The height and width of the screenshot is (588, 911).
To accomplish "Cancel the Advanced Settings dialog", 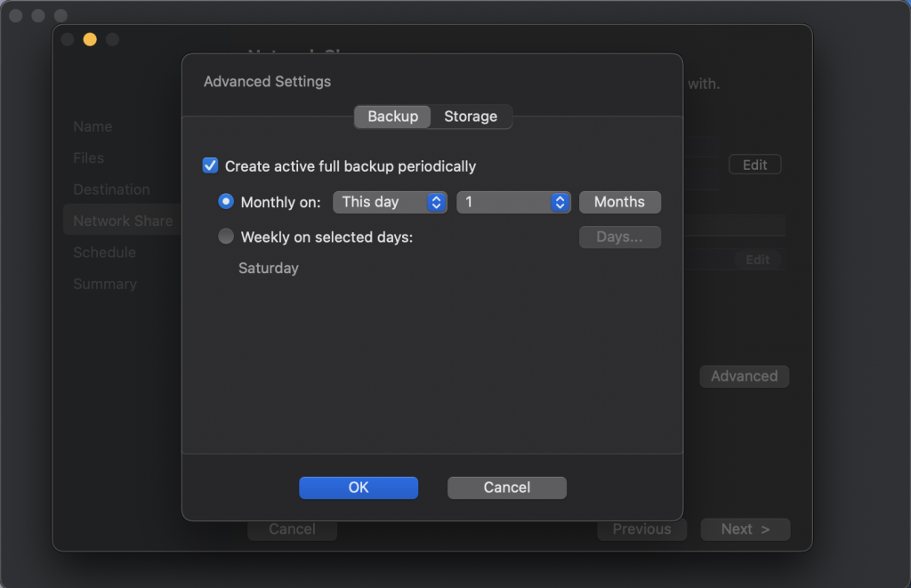I will pos(506,487).
